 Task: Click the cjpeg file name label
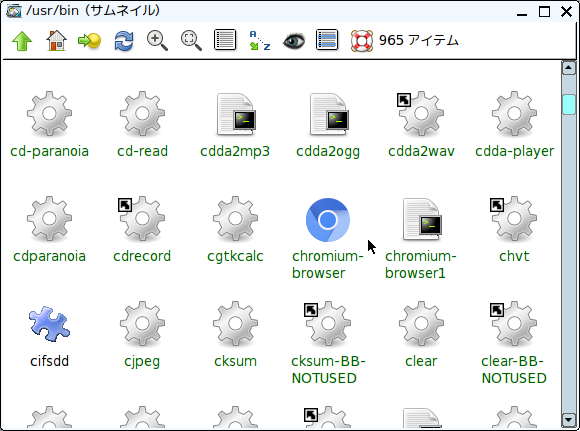pyautogui.click(x=142, y=361)
